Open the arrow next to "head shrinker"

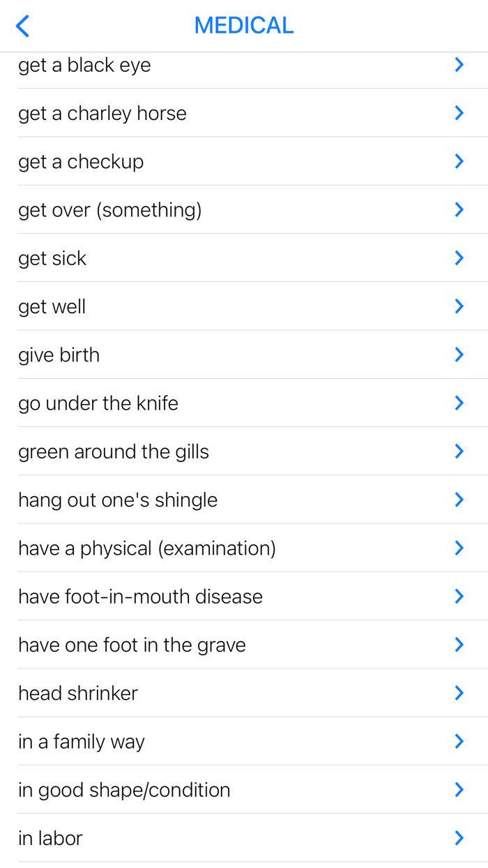pos(459,693)
